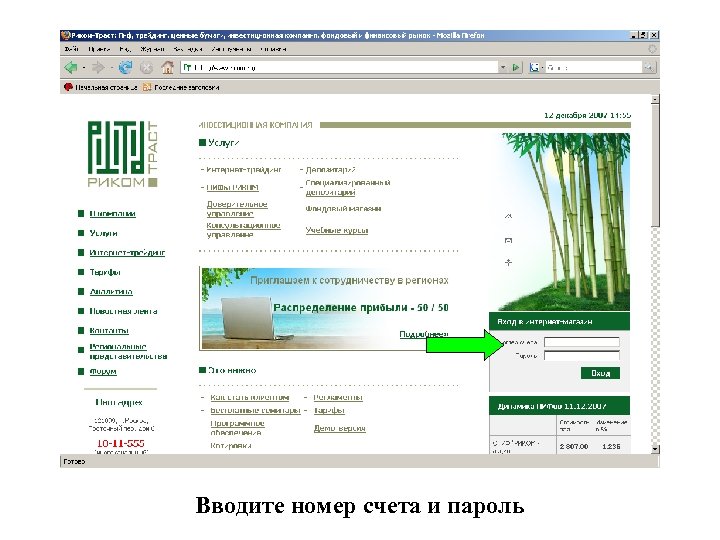
Task: Click the Firefox activity throbber icon
Action: pyautogui.click(x=652, y=49)
